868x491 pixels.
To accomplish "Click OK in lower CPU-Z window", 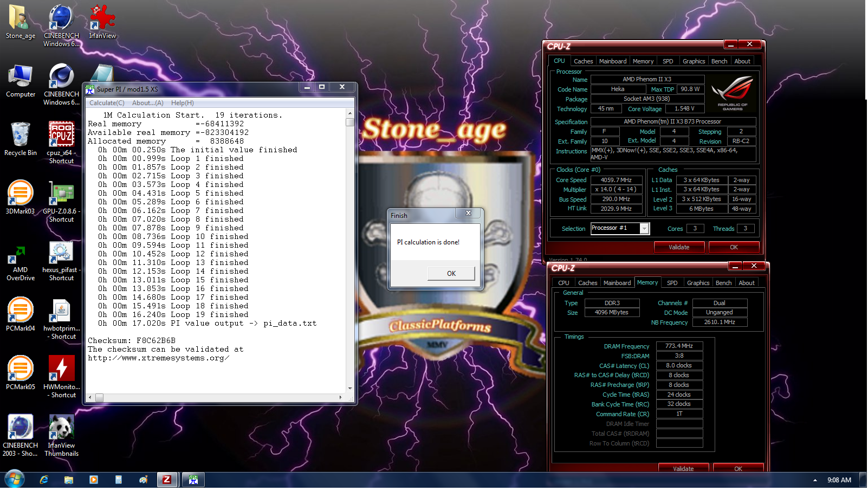I will pos(738,468).
